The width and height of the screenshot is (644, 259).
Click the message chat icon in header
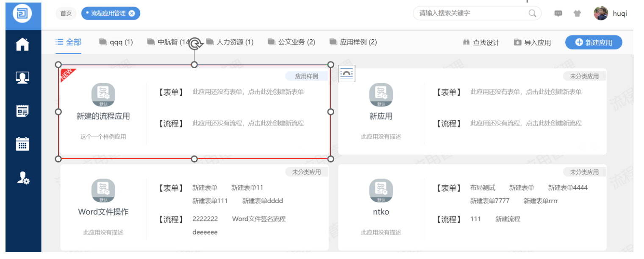pyautogui.click(x=558, y=13)
